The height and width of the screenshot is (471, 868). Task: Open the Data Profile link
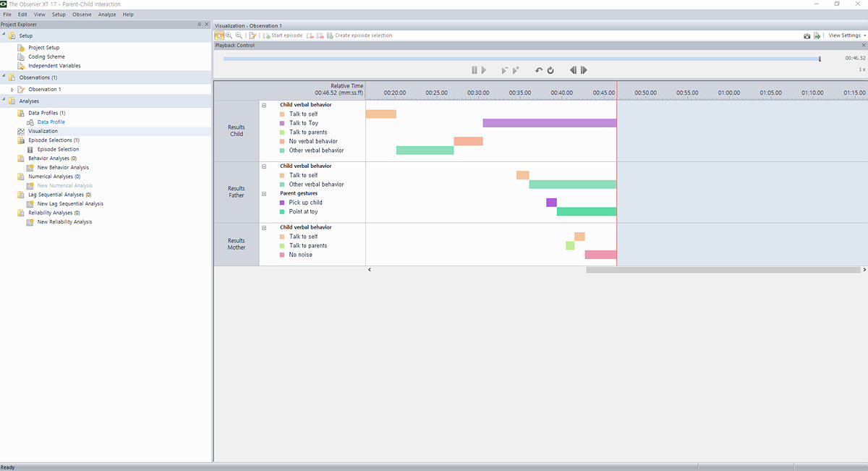(51, 122)
